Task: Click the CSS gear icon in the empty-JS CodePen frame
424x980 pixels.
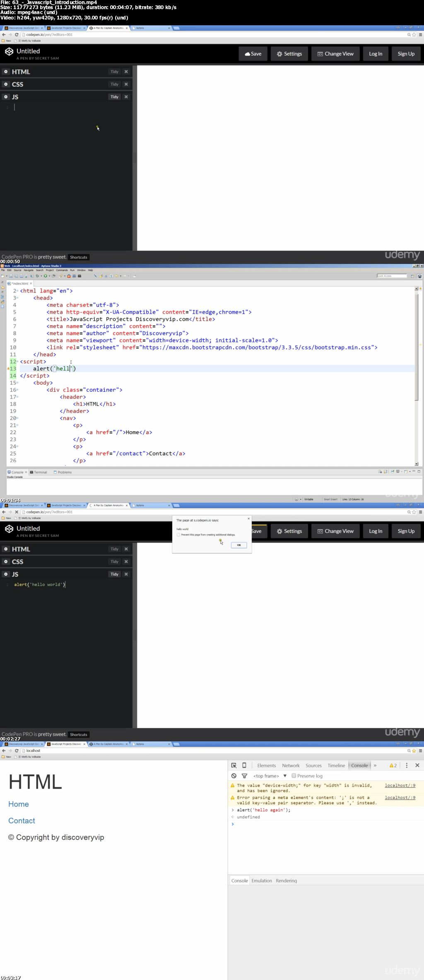Action: (6, 84)
